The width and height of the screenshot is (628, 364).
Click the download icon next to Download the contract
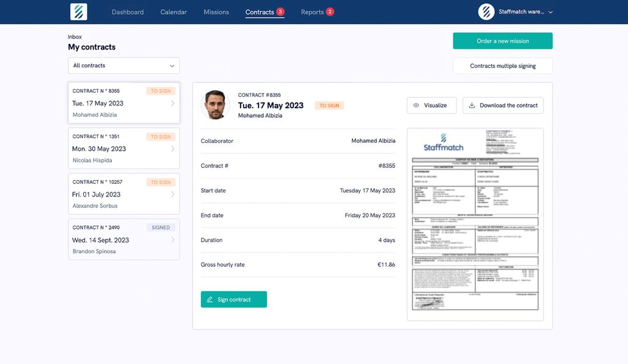click(x=472, y=105)
